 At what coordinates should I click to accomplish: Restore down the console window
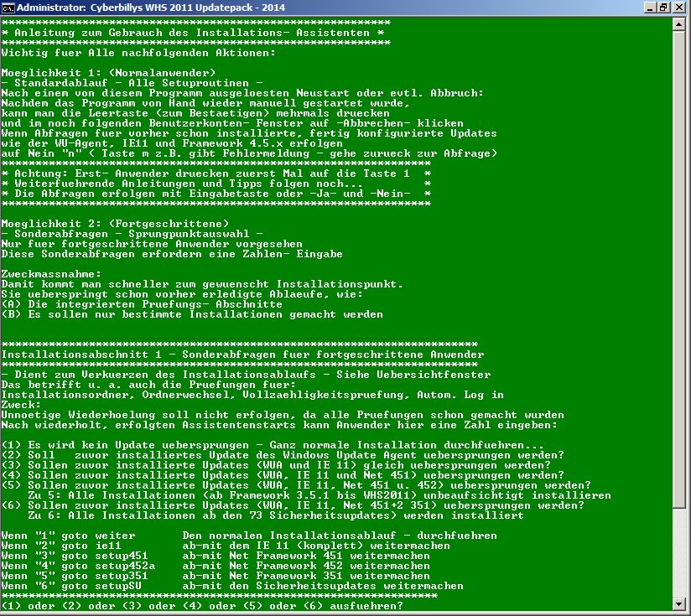(x=663, y=8)
